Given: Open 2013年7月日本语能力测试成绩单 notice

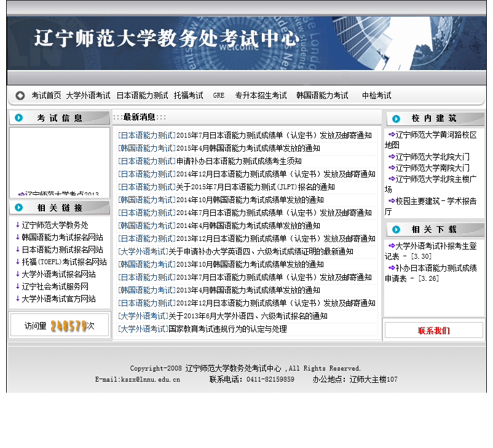Looking at the screenshot, I should pos(274,277).
